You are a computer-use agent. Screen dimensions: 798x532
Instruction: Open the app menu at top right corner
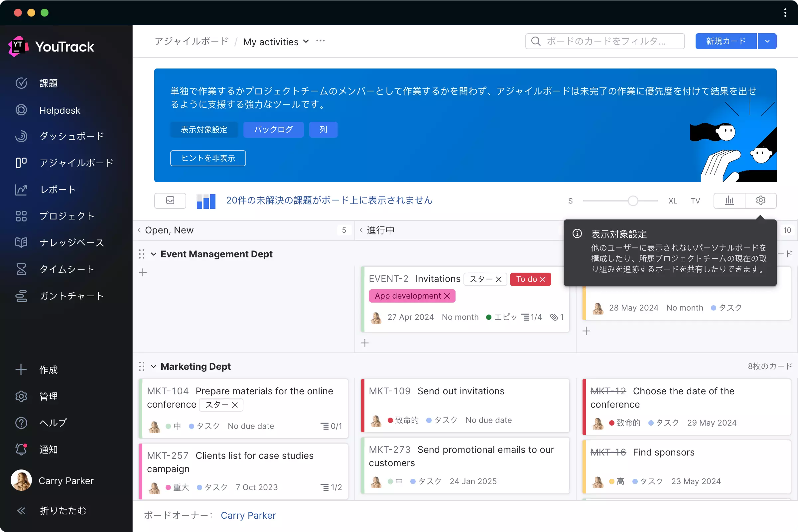point(785,13)
